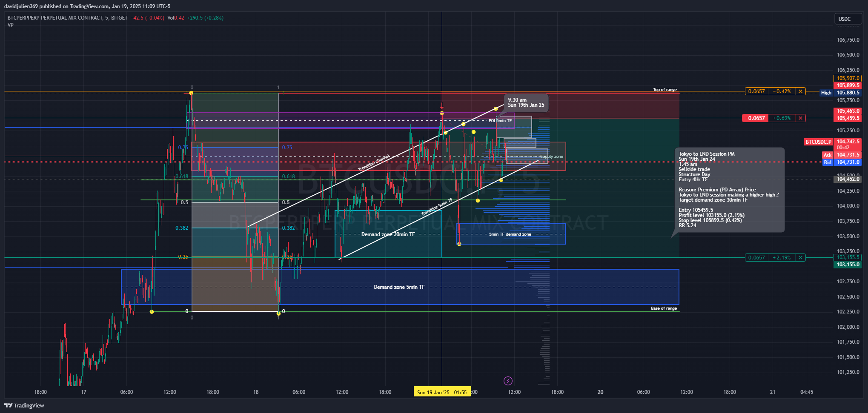This screenshot has height=413, width=868.
Task: Click the 21 date label on time axis
Action: click(773, 392)
